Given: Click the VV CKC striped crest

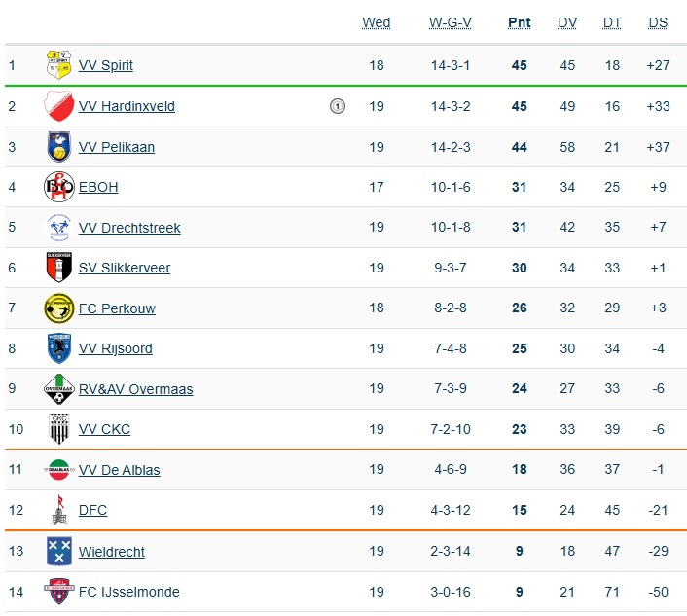Looking at the screenshot, I should point(59,429).
